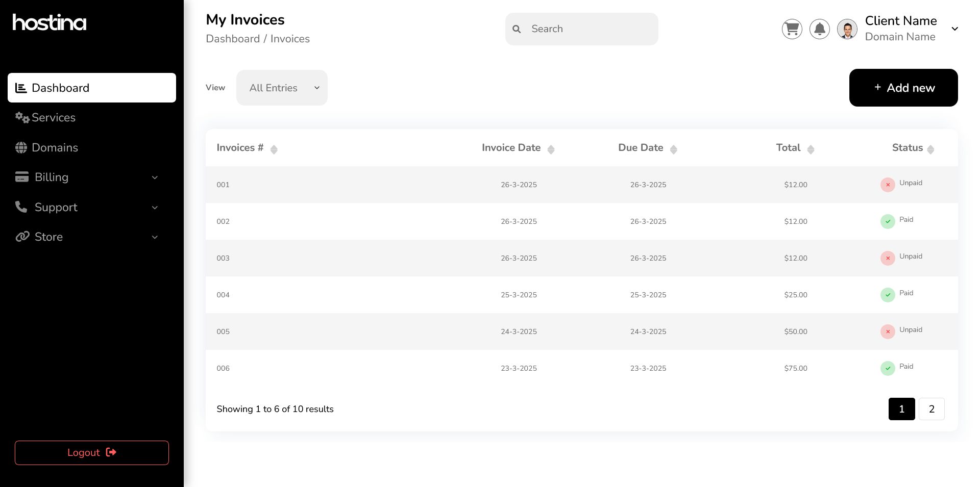Screen dimensions: 980x487
Task: Sort invoices by Status arrows
Action: pyautogui.click(x=930, y=149)
